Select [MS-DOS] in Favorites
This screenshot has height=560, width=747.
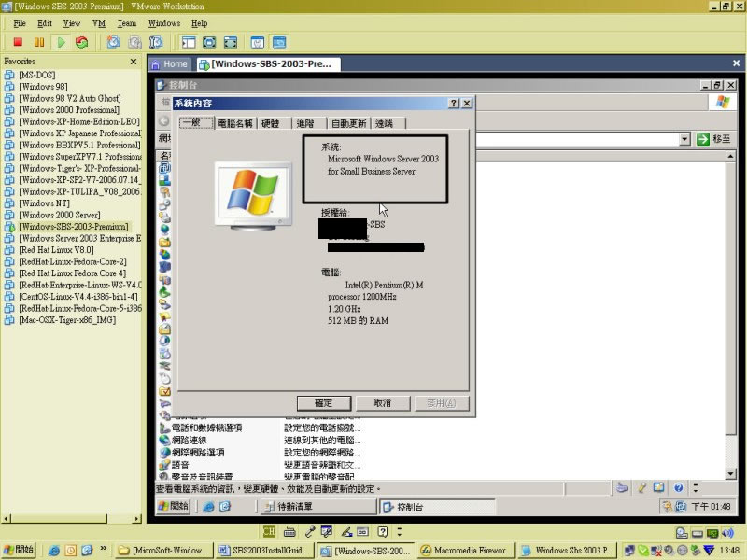click(x=36, y=75)
